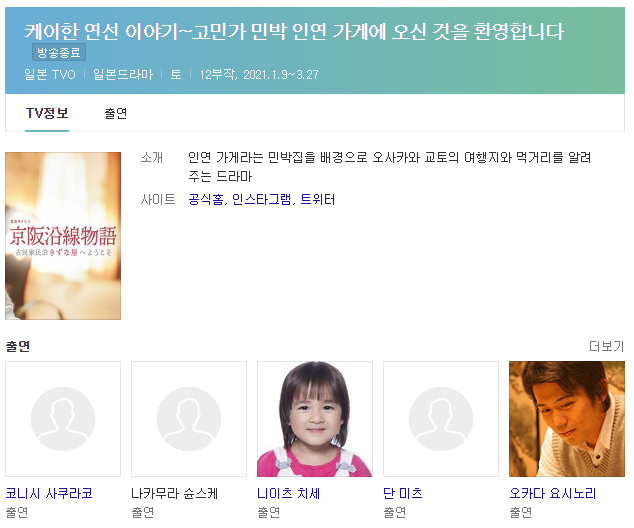The width and height of the screenshot is (634, 528).
Task: Open the 오카다 요시노리 name link
Action: tap(553, 493)
